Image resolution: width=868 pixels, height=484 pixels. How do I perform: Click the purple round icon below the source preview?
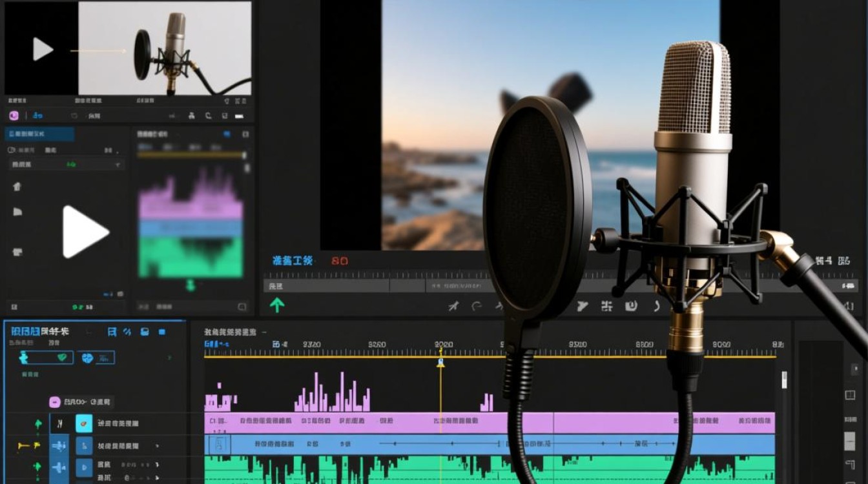14,116
